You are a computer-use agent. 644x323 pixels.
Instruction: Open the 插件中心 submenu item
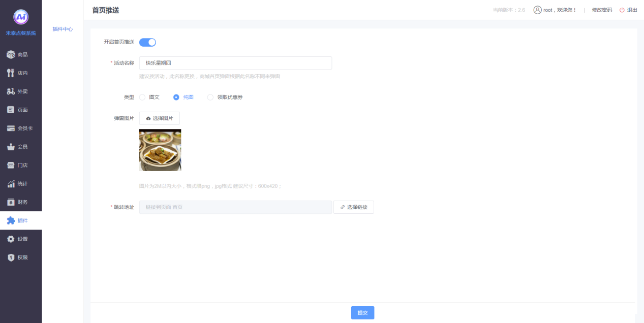pyautogui.click(x=63, y=29)
